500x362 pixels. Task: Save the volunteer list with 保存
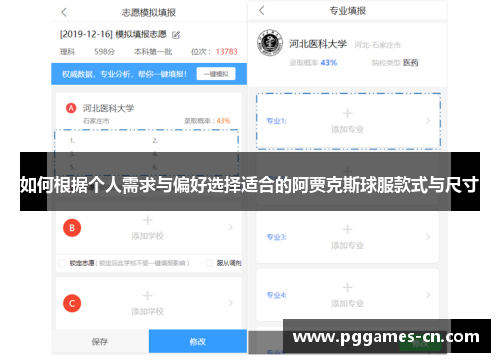click(100, 341)
